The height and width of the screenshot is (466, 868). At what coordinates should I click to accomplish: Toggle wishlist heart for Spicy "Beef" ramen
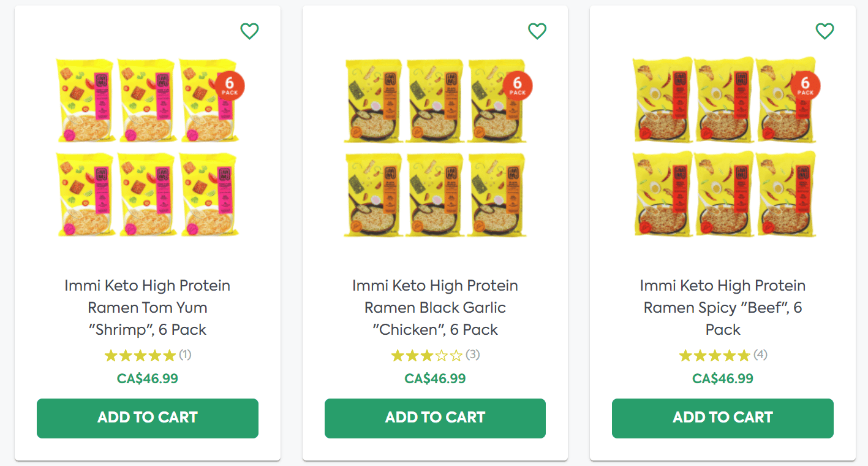click(825, 31)
